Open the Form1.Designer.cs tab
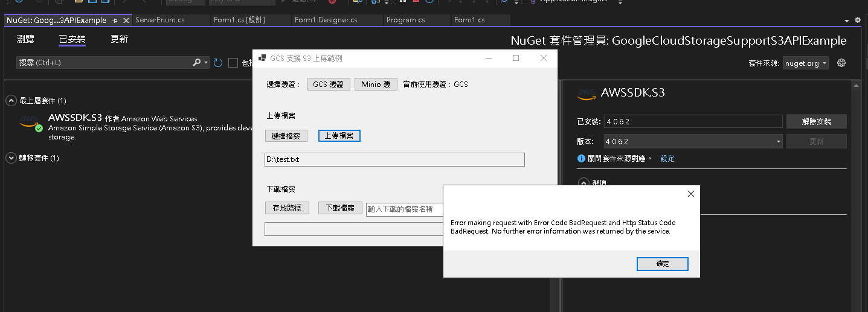868x312 pixels. [x=326, y=20]
